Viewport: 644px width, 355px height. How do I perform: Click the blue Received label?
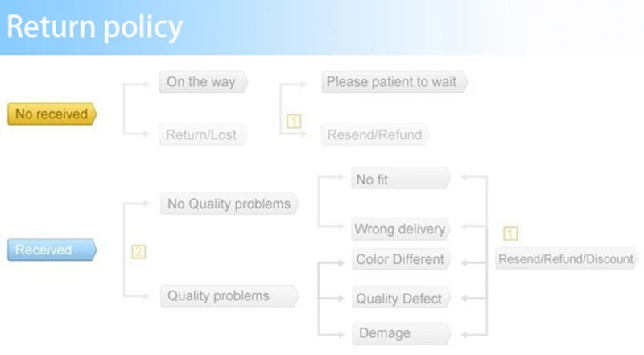[x=52, y=250]
